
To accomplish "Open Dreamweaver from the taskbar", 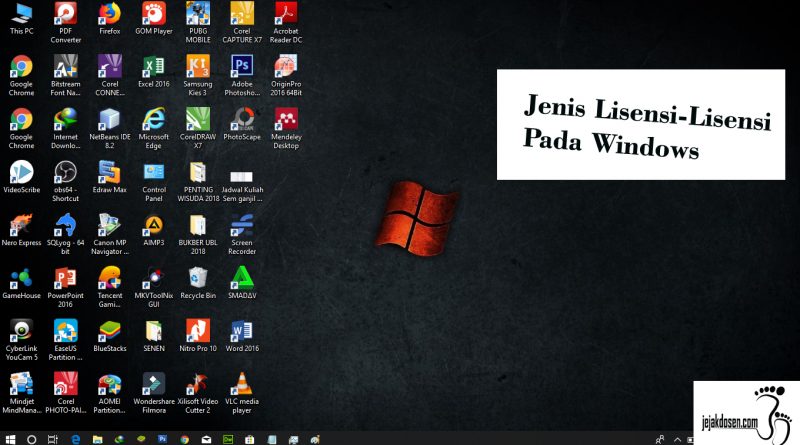I will click(228, 439).
